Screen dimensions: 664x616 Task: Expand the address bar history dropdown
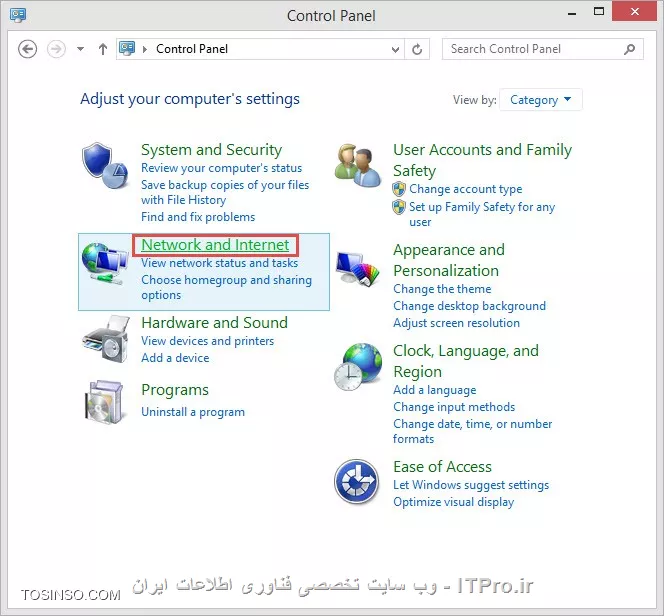click(396, 50)
